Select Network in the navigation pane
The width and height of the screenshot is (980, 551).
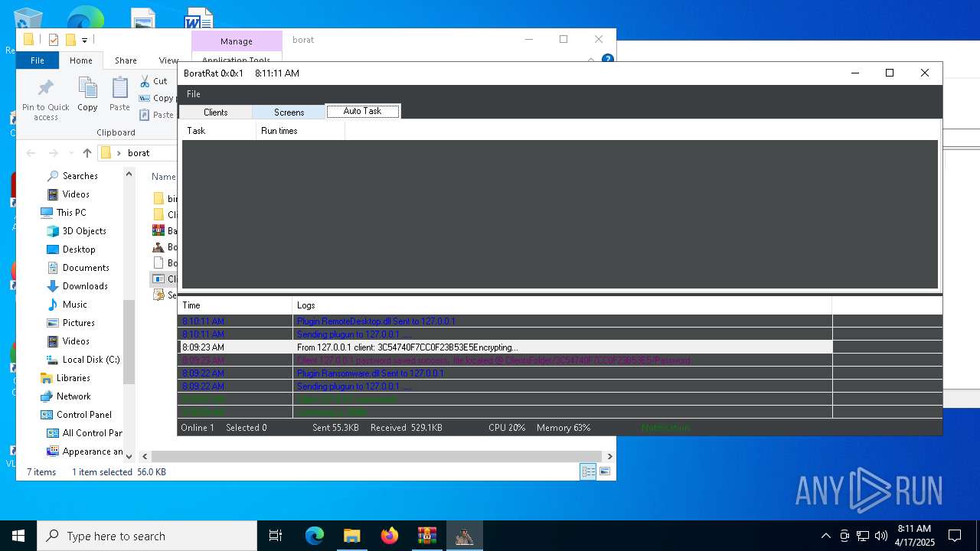point(73,396)
